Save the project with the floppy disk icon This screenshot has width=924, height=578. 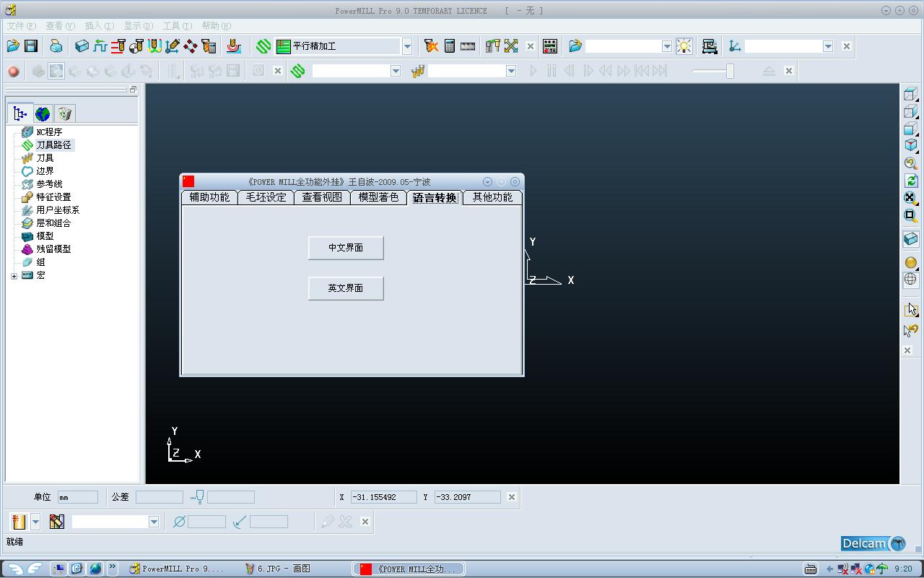coord(31,46)
